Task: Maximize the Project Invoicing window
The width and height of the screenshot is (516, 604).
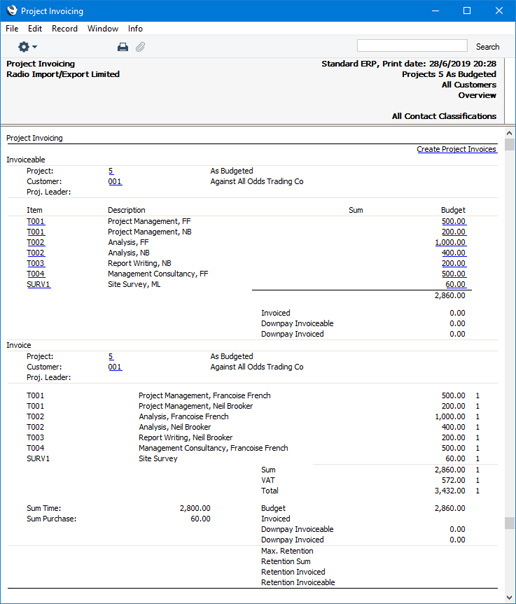Action: point(467,10)
